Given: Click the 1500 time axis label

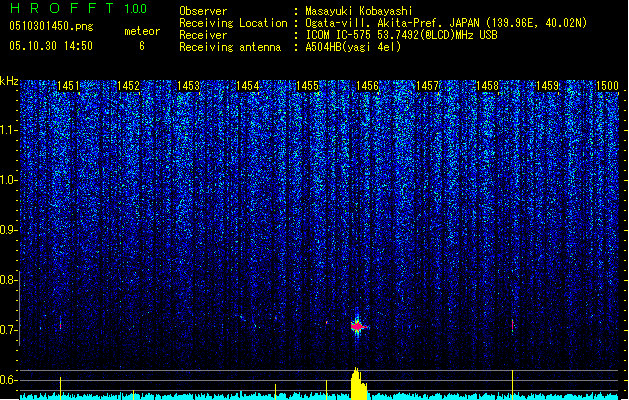Looking at the screenshot, I should coord(607,86).
